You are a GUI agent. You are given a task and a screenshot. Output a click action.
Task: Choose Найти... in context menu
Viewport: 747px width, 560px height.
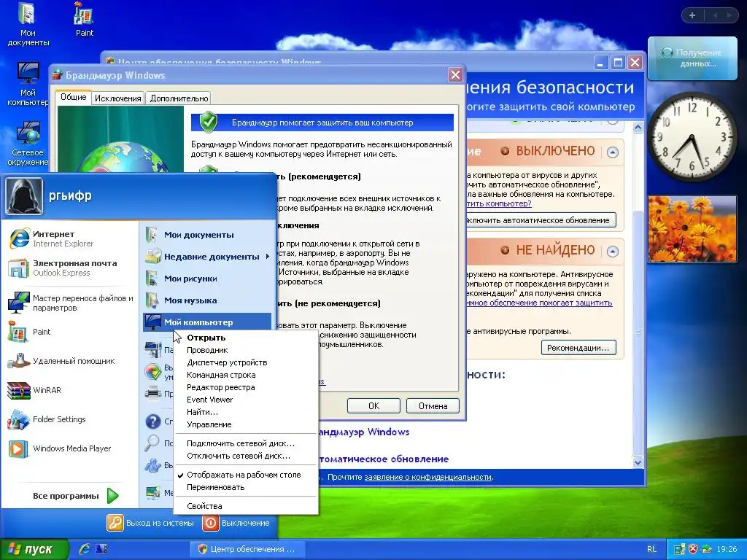pyautogui.click(x=245, y=412)
